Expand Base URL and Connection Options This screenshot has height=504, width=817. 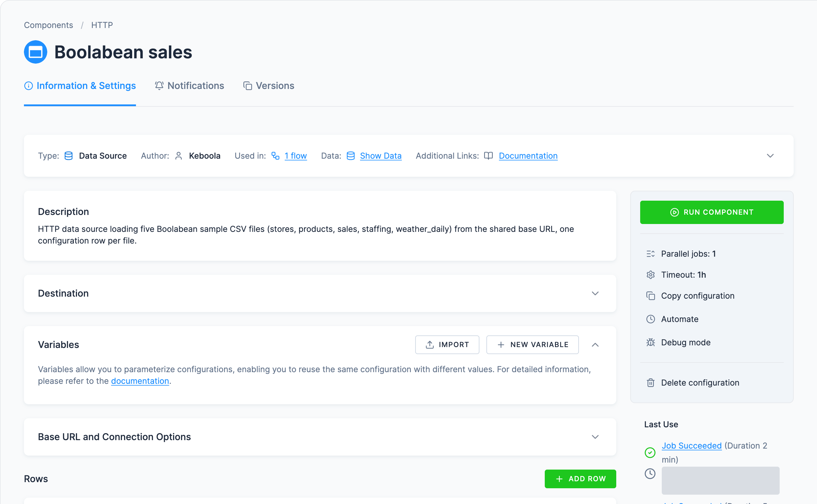coord(595,437)
